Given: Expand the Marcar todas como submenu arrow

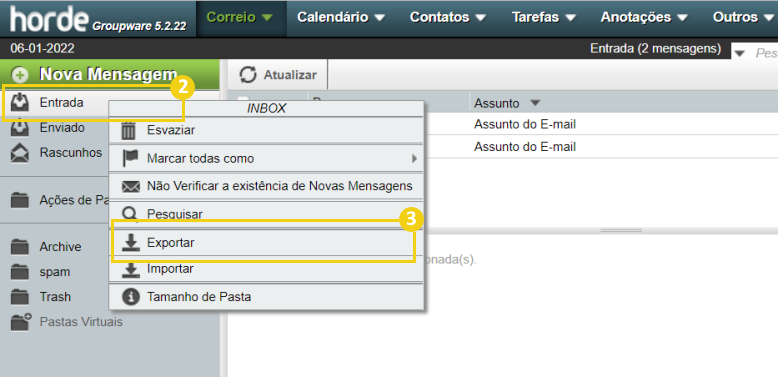Looking at the screenshot, I should point(414,159).
